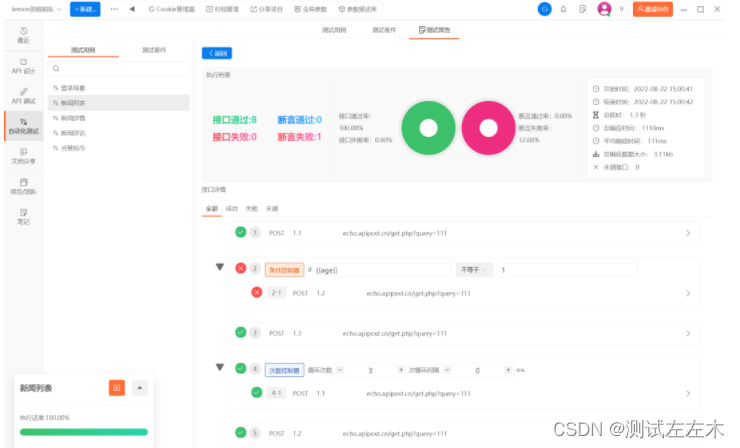The image size is (740, 448).
Task: Click the pink assertion fail-rate donut chart
Action: pyautogui.click(x=488, y=128)
